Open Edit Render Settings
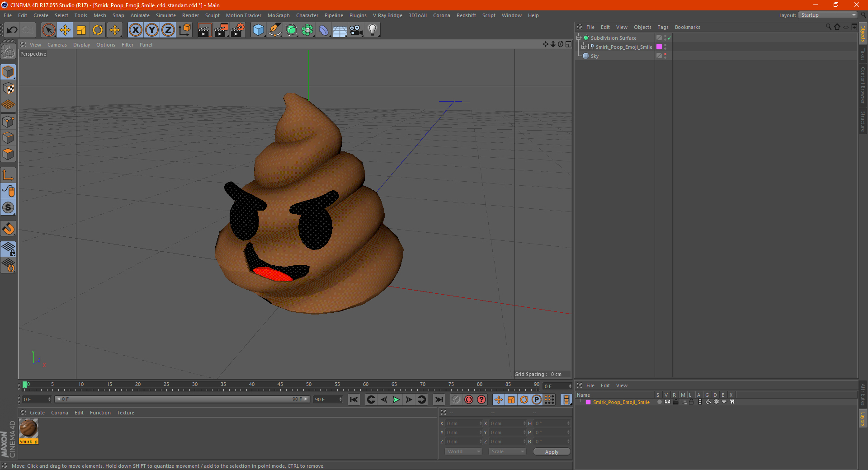Screen dimensions: 868x470 [x=238, y=30]
